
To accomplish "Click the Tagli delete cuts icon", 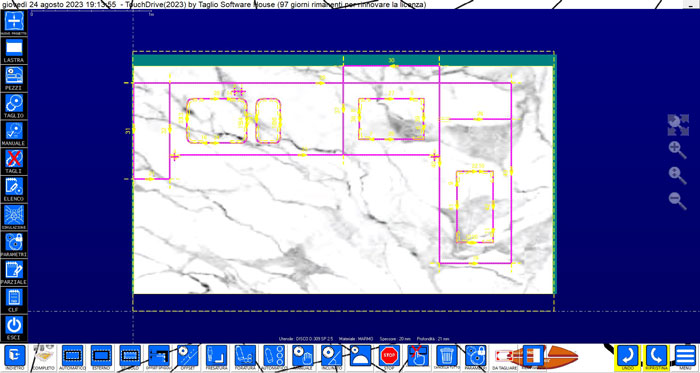I will (x=14, y=161).
